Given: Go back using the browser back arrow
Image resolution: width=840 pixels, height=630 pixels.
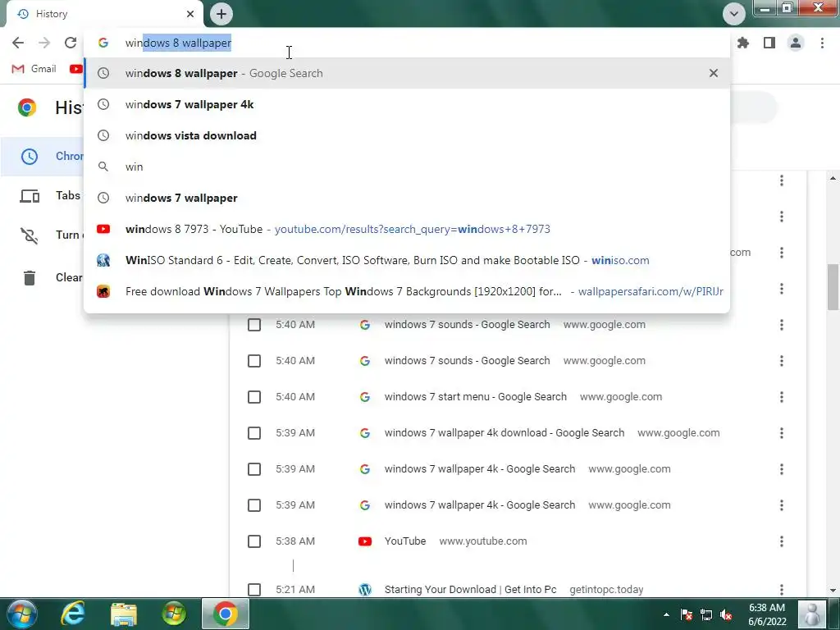Looking at the screenshot, I should tap(18, 43).
